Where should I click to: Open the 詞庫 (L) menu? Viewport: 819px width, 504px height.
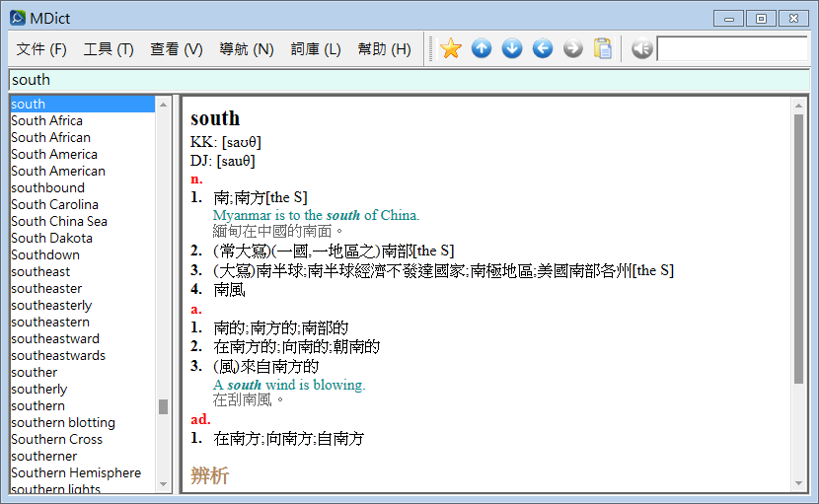(316, 49)
